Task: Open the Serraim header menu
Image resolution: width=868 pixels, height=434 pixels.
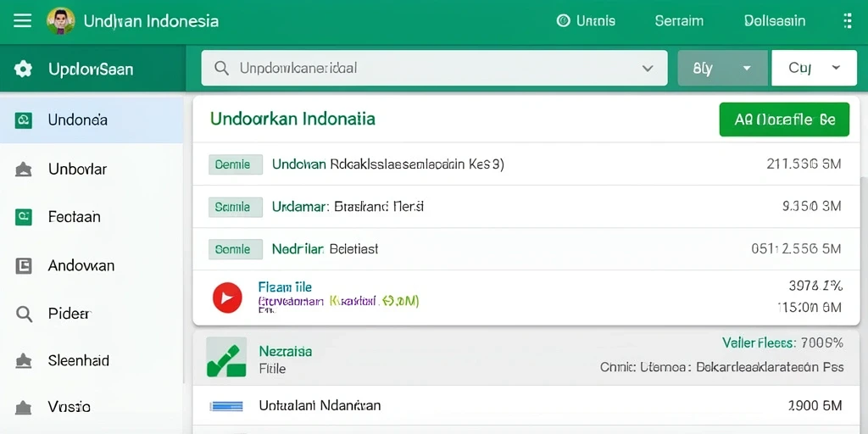Action: pyautogui.click(x=679, y=21)
